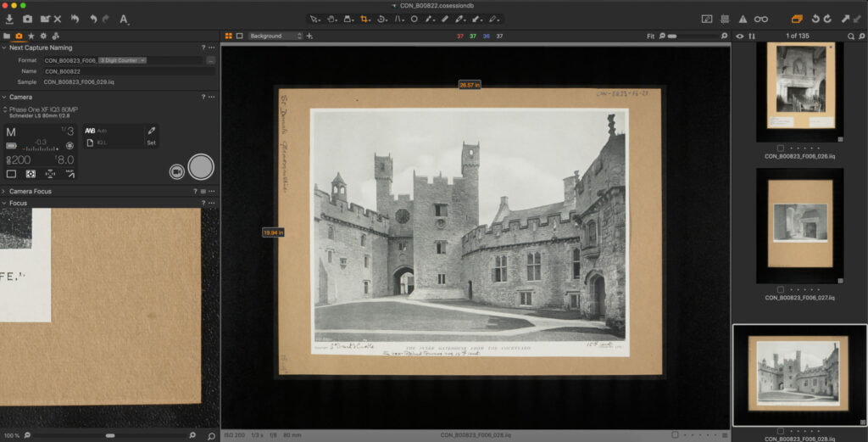Open the gear tool tab
Image resolution: width=868 pixels, height=442 pixels.
(43, 36)
